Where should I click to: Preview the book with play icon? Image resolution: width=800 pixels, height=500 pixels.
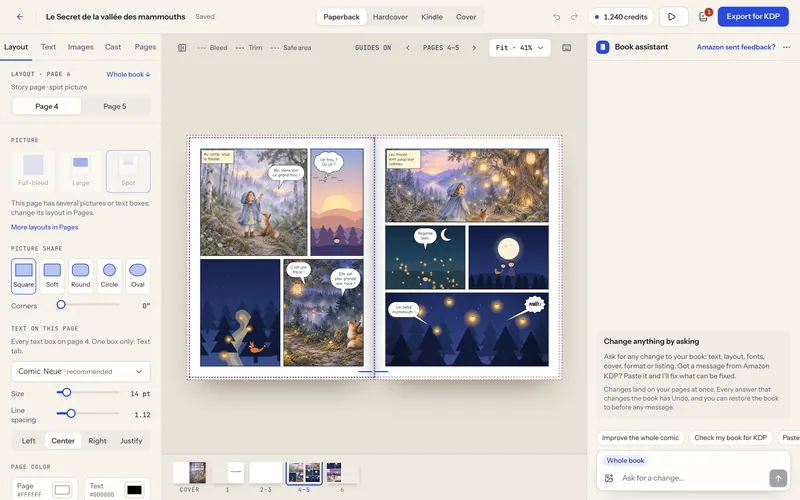[673, 16]
